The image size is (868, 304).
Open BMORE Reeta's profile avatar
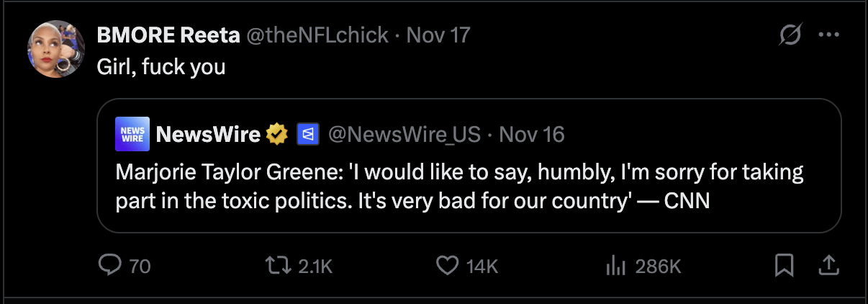56,48
